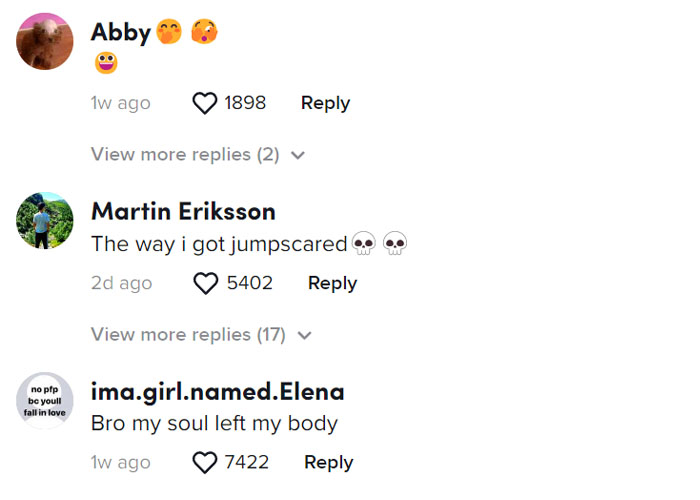Screen dimensions: 700x500
Task: Select the 'The way i got jumpscared' comment text
Action: [x=219, y=245]
